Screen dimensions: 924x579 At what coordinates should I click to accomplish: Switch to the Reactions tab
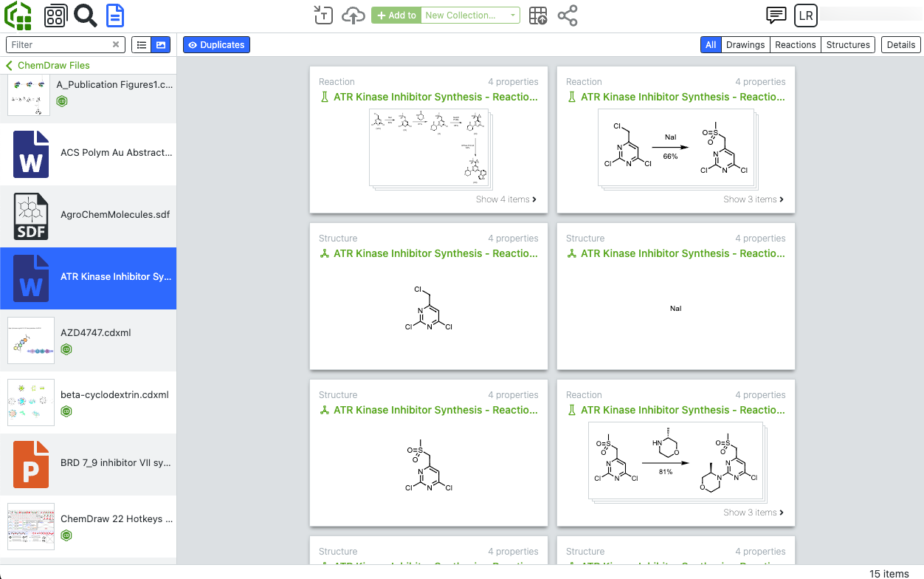[x=795, y=44]
